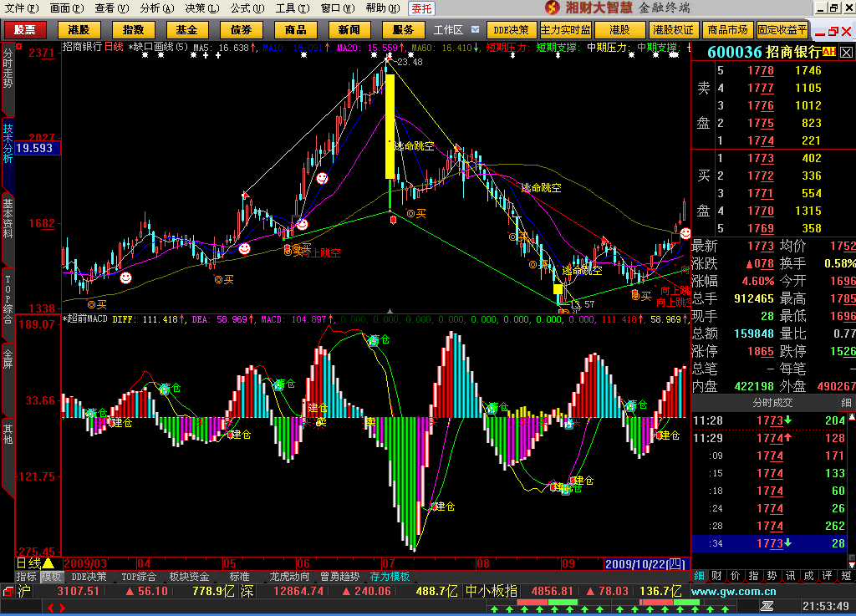Click the red right arrow in status bar

(x=62, y=608)
